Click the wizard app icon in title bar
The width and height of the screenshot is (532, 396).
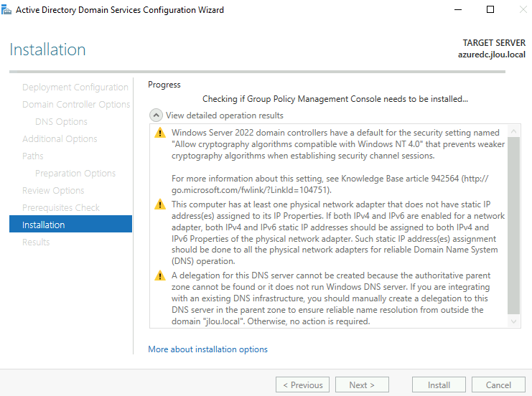tap(6, 10)
